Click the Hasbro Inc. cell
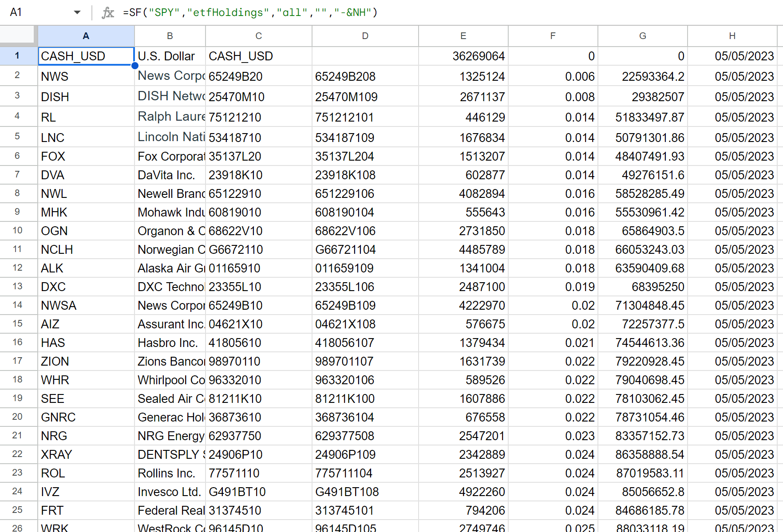 [170, 343]
